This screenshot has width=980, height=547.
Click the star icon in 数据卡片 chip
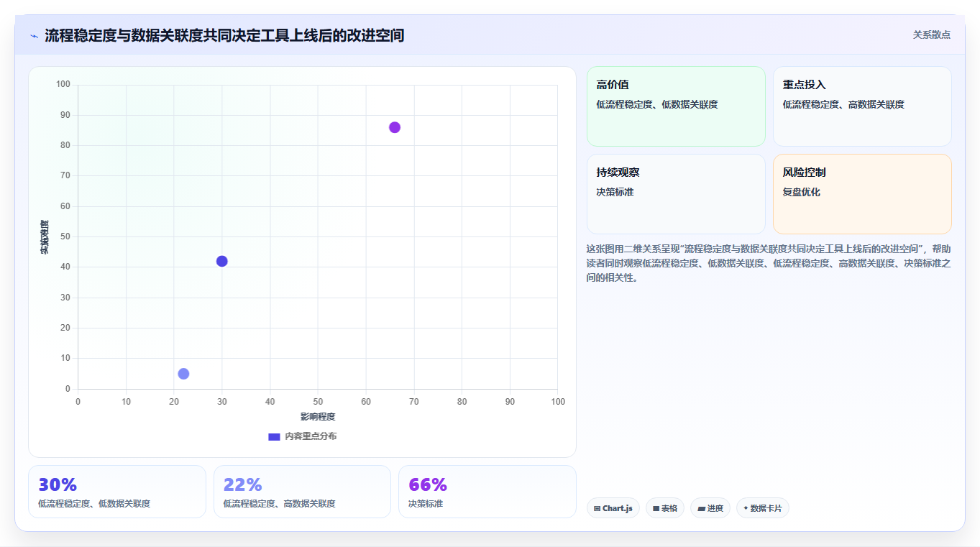[x=746, y=508]
